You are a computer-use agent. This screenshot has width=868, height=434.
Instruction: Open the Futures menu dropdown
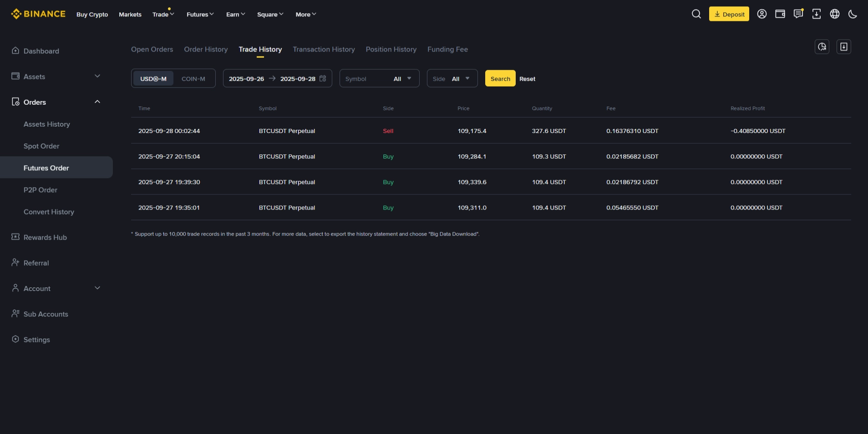point(200,14)
